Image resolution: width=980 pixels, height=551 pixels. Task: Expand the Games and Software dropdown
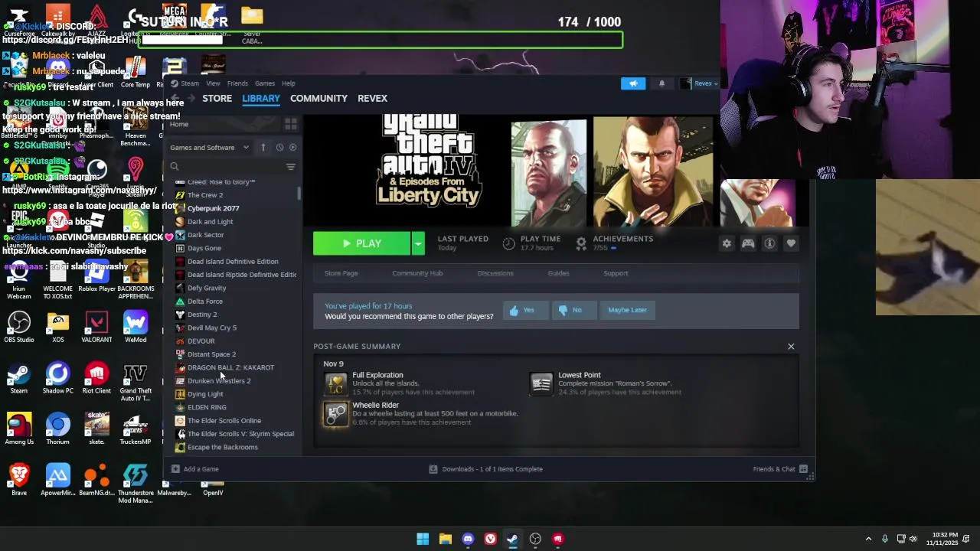(209, 147)
